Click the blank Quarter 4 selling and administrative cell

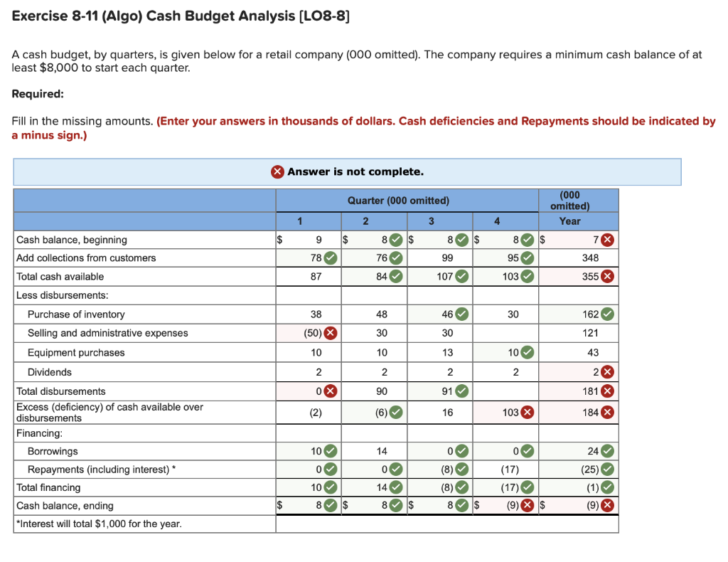click(x=505, y=333)
